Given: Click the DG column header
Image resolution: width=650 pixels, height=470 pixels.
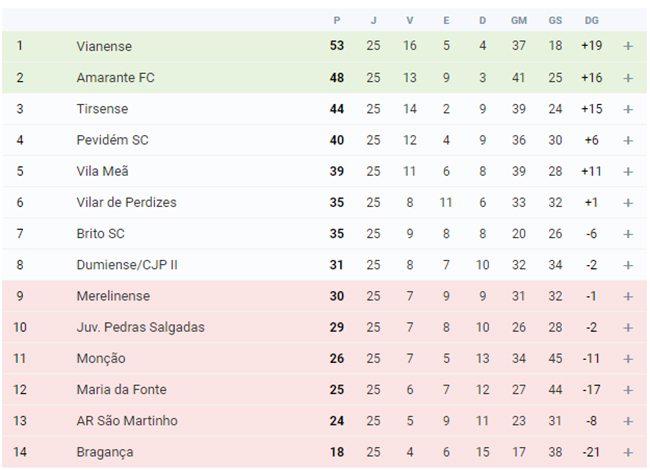Looking at the screenshot, I should tap(592, 20).
